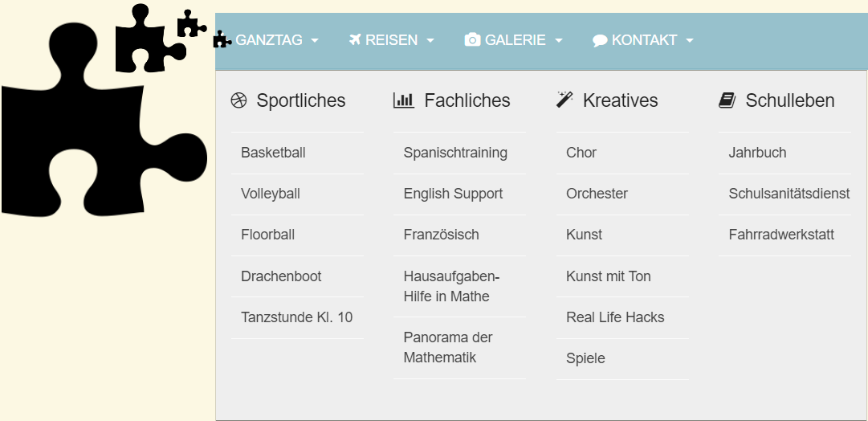Expand the KONTAKT dropdown caret
The width and height of the screenshot is (868, 421).
tap(690, 41)
